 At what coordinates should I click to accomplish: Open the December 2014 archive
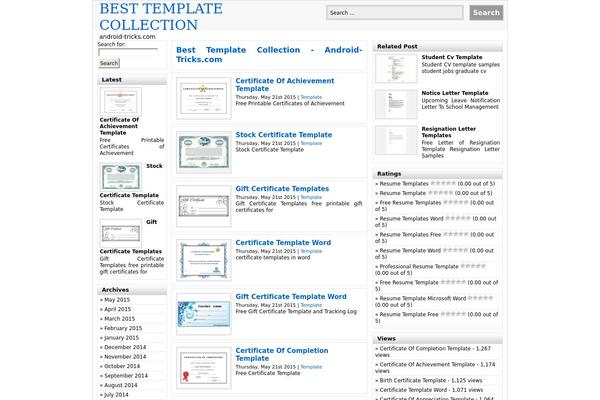pyautogui.click(x=125, y=347)
